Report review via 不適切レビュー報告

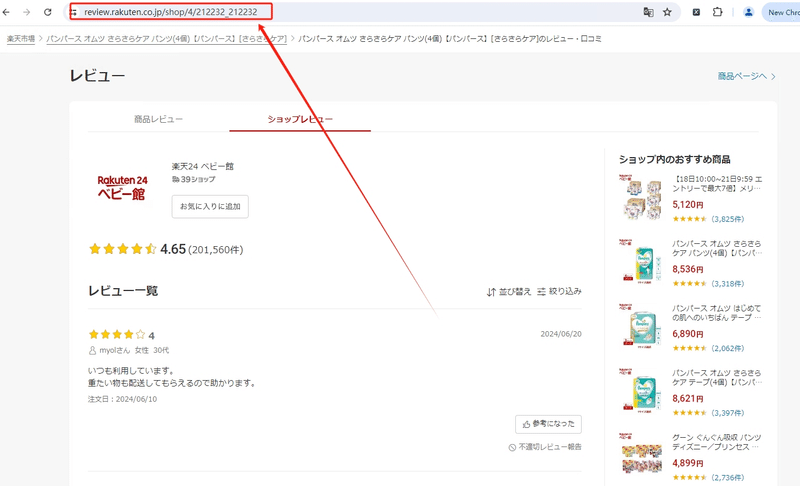click(x=545, y=447)
